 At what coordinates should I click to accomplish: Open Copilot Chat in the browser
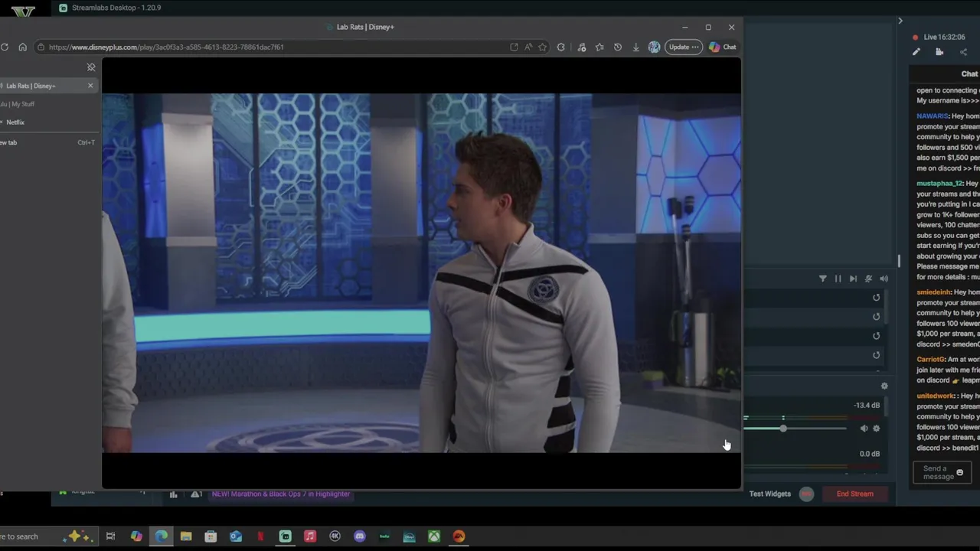(722, 47)
